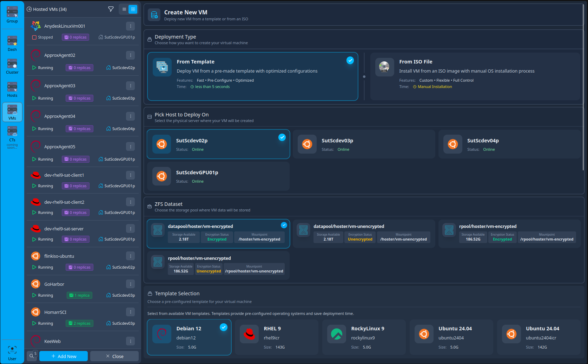
Task: Select the RockyLinux 9 template card
Action: click(x=364, y=337)
